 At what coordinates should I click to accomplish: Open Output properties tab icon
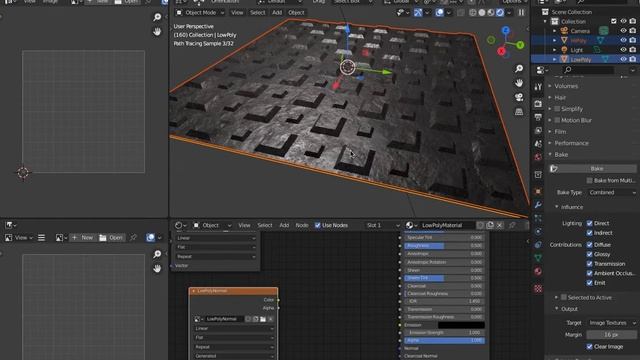pos(538,117)
